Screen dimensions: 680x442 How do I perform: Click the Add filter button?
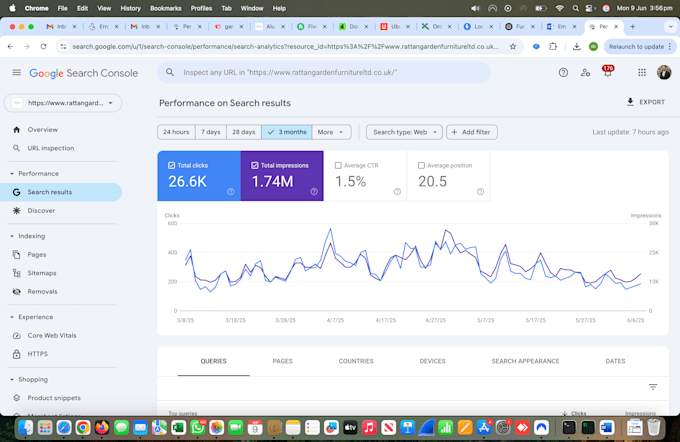pyautogui.click(x=472, y=132)
